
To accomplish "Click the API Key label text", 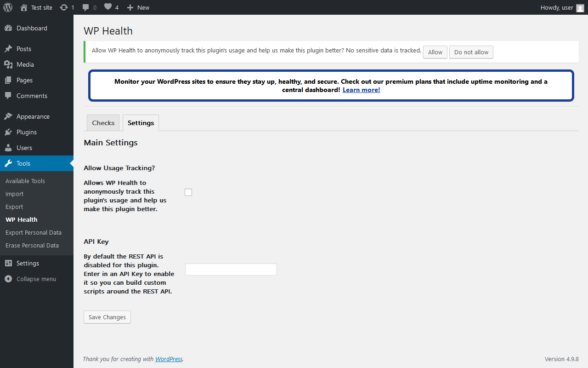I will pyautogui.click(x=96, y=241).
